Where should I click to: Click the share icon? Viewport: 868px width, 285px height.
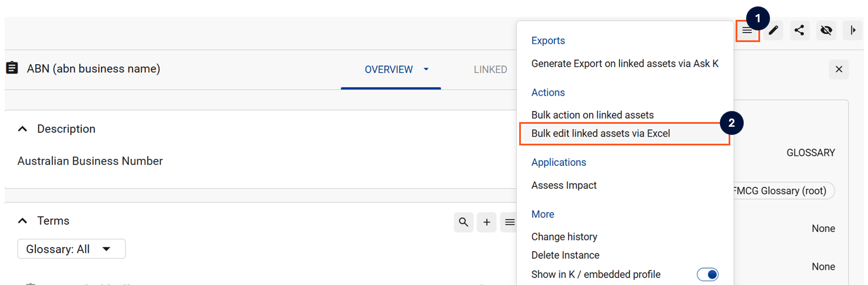click(x=800, y=30)
